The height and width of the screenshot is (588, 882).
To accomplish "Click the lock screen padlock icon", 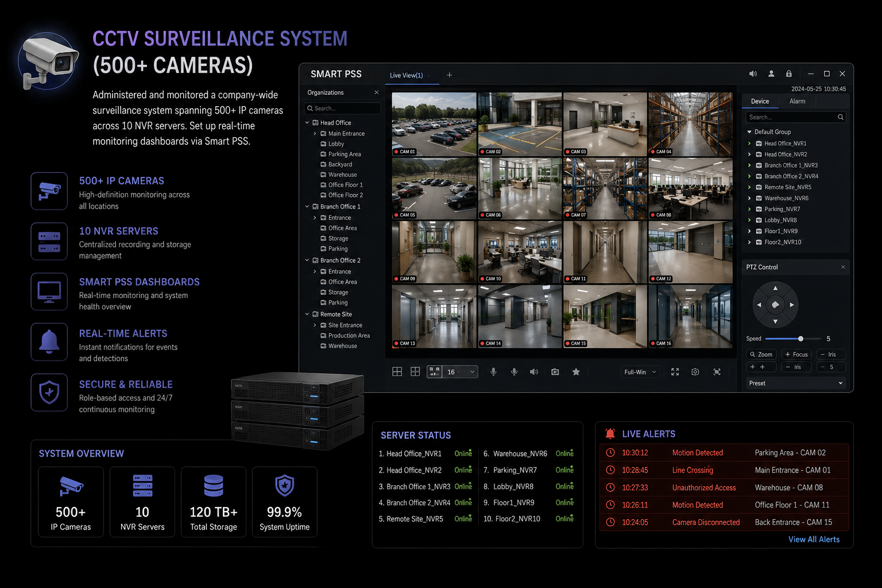I will [789, 74].
